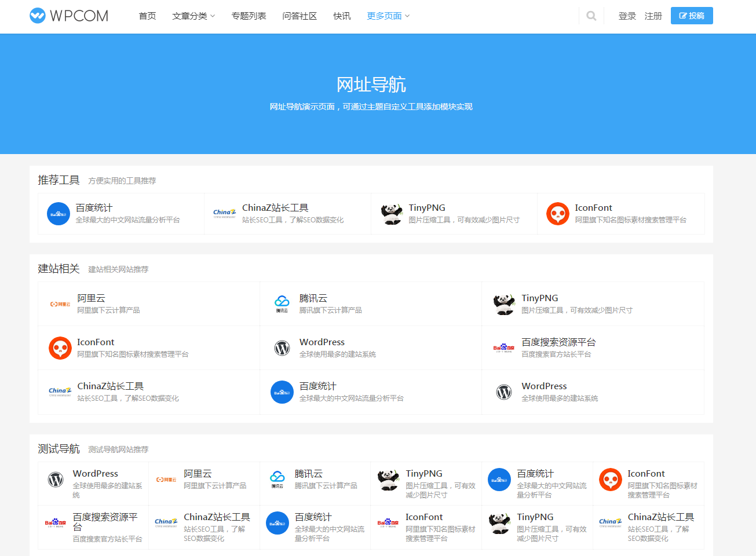Image resolution: width=756 pixels, height=556 pixels.
Task: Click WordPress icon beside 腾讯云 column in 建站相关
Action: [x=282, y=348]
